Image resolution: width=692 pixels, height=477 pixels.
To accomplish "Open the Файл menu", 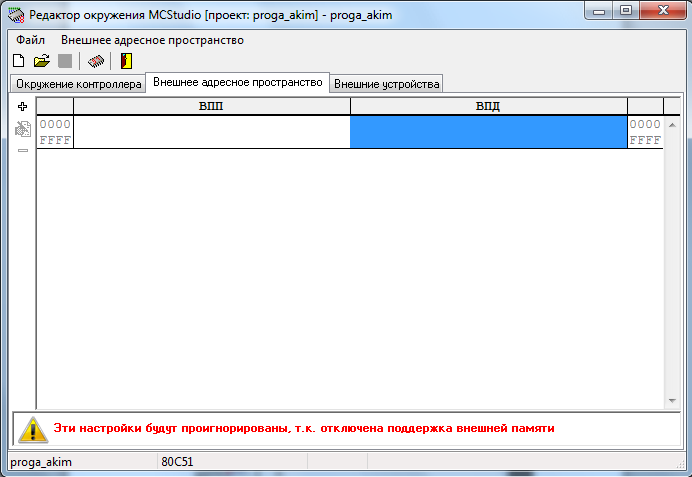I will (30, 40).
